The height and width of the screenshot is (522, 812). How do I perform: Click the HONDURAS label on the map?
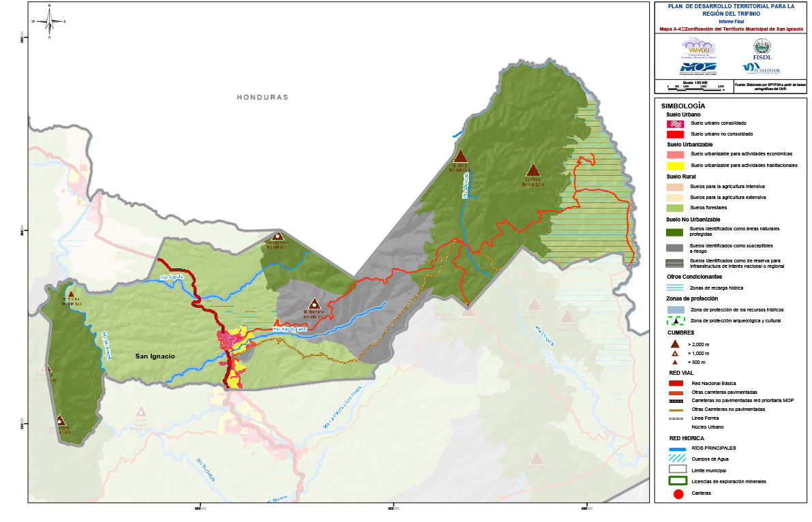pos(262,97)
